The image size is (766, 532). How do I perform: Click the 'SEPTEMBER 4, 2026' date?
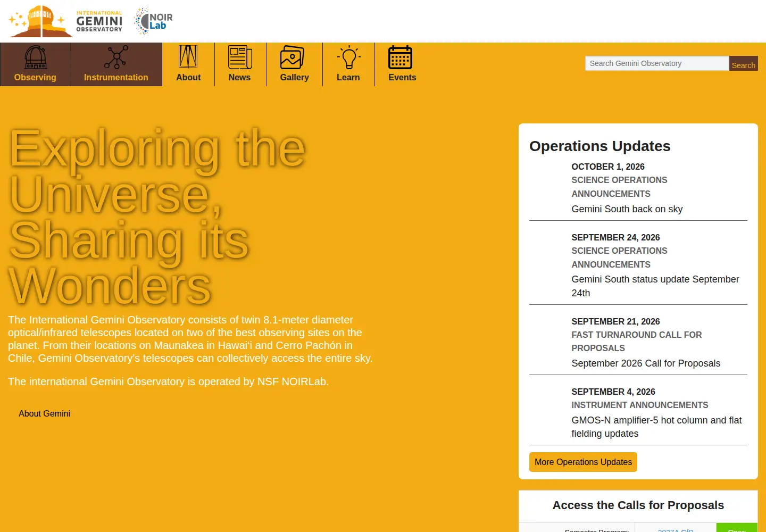tap(613, 392)
